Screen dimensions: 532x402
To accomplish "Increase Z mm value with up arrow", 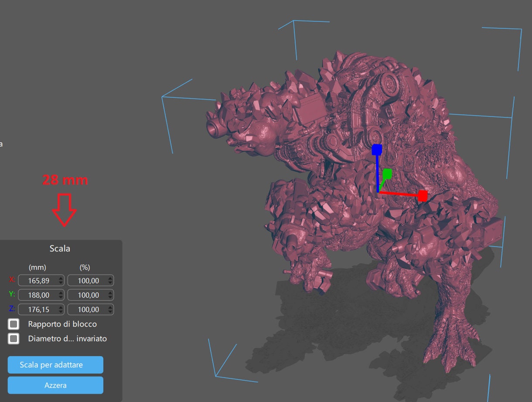I will click(61, 307).
